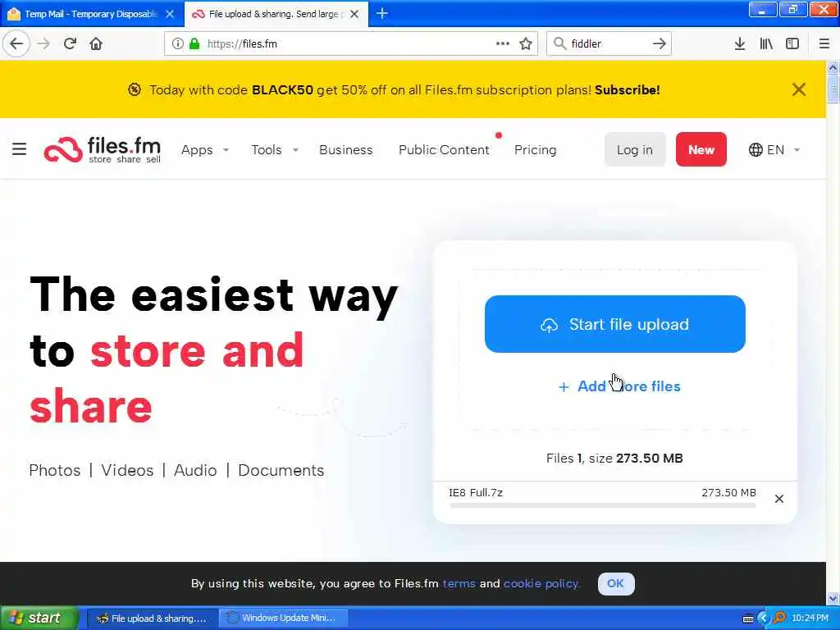Click the Log in button
The height and width of the screenshot is (630, 840).
tap(635, 149)
